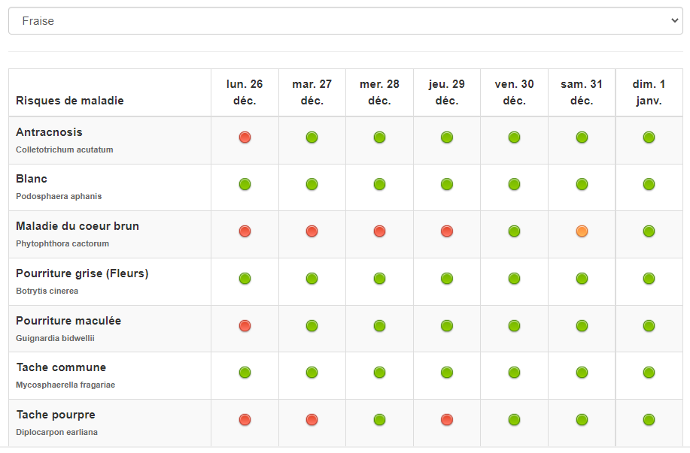Click the Maladie du coeur brun label

coord(77,226)
